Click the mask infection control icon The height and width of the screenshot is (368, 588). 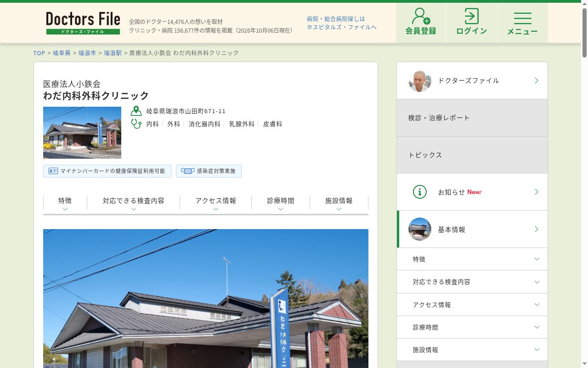[187, 171]
